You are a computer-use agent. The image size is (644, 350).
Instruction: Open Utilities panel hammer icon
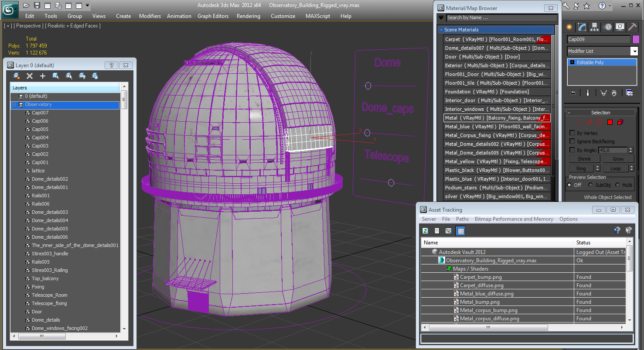(x=633, y=27)
